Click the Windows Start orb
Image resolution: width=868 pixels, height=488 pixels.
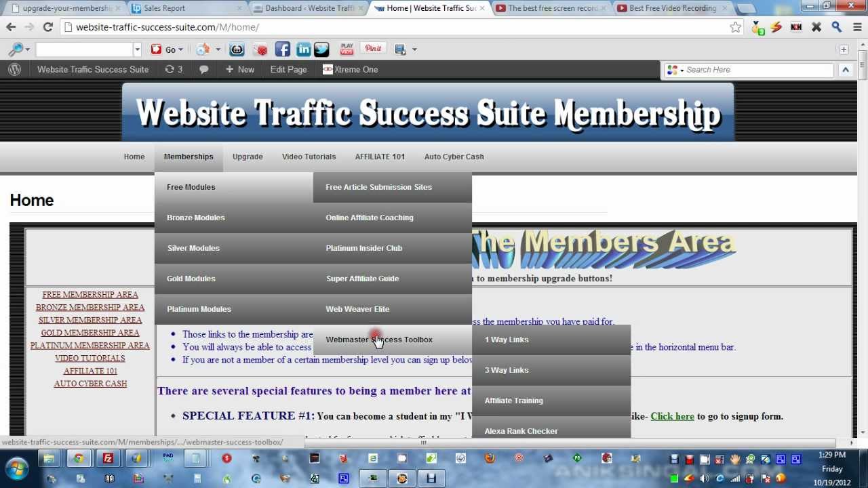(x=17, y=468)
